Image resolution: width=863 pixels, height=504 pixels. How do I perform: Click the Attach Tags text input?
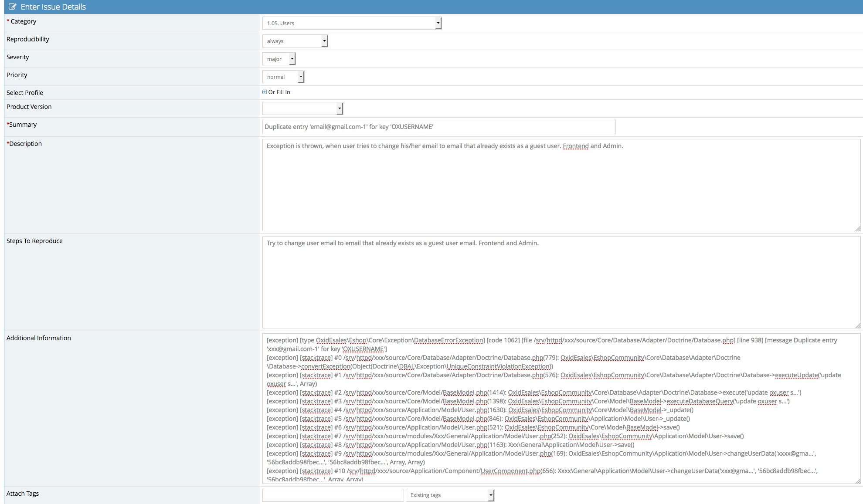coord(333,495)
